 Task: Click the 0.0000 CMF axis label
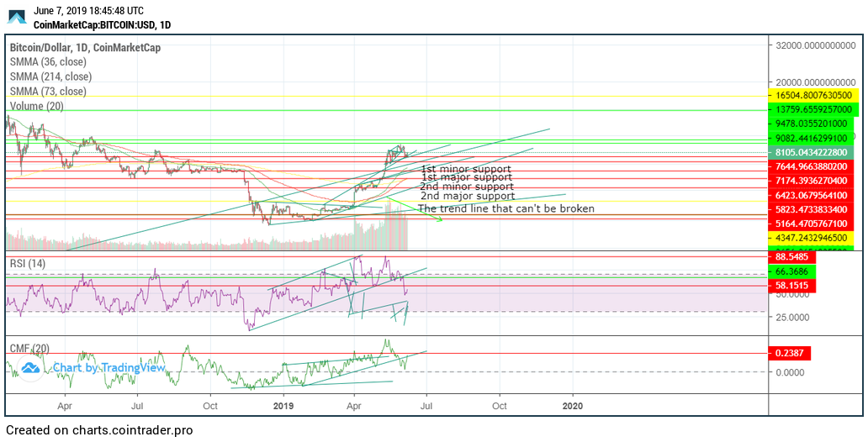791,372
